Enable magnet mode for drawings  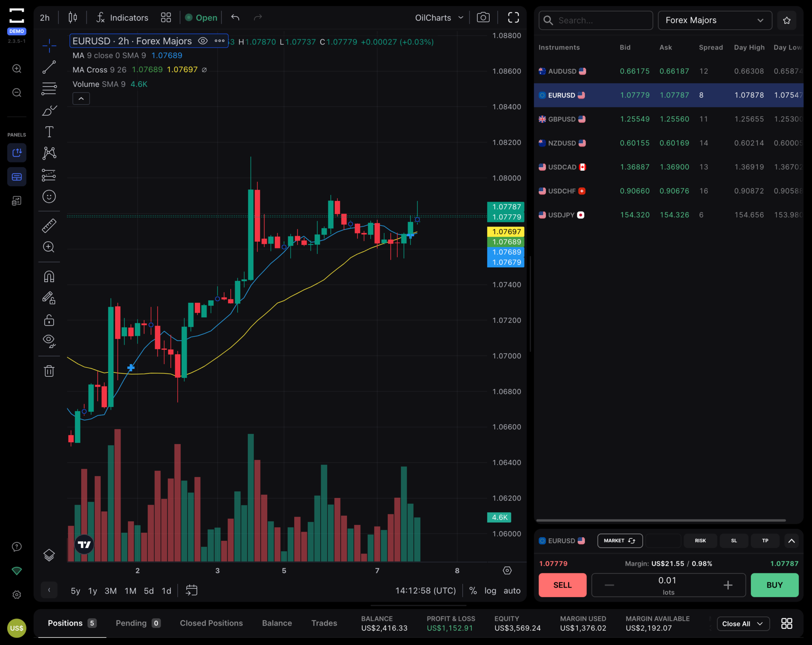click(x=49, y=276)
